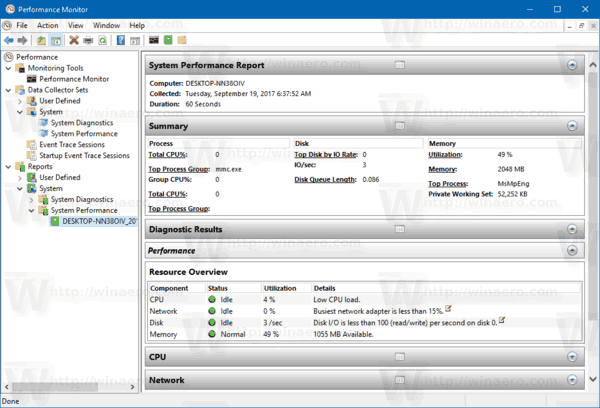Expand User Defined under Data Collector Sets
This screenshot has height=408, width=600.
point(20,101)
